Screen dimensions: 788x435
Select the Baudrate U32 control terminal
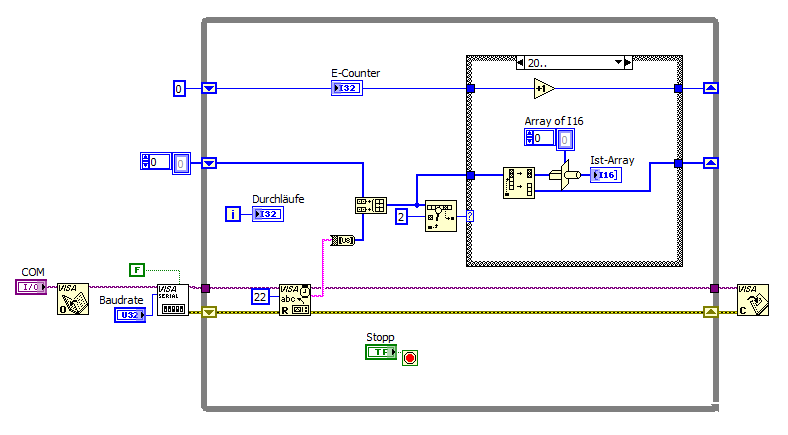[130, 315]
